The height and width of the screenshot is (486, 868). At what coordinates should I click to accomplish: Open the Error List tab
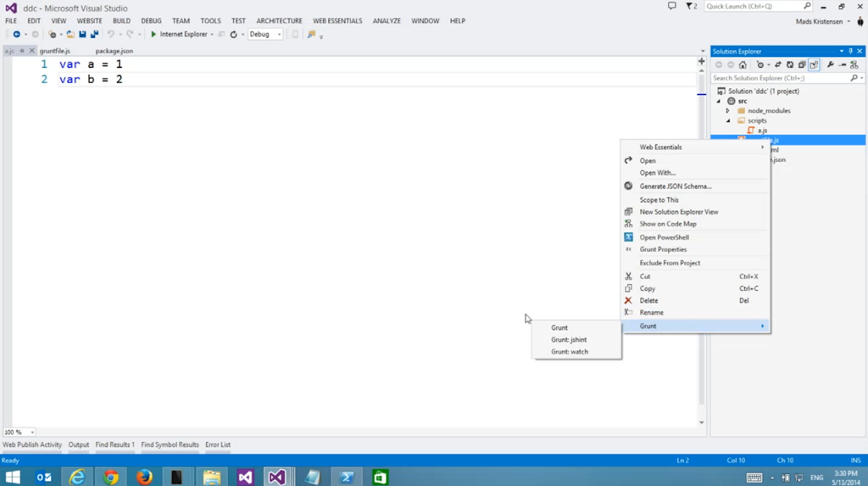(x=218, y=444)
